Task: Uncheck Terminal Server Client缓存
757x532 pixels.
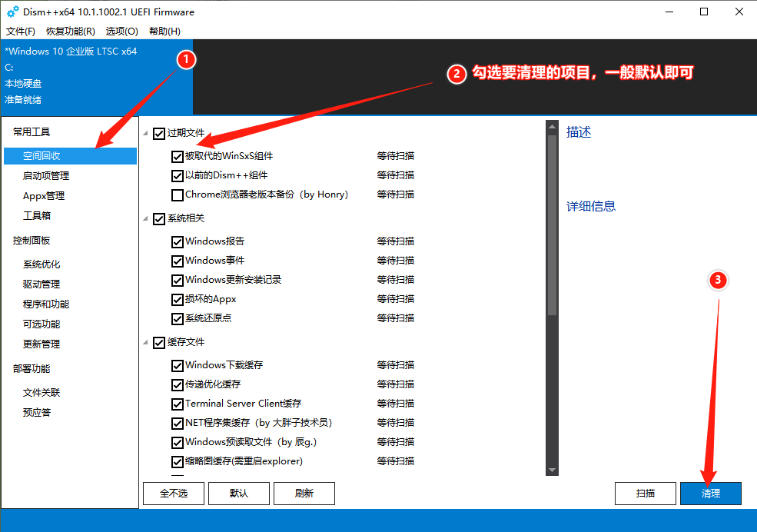Action: (178, 404)
